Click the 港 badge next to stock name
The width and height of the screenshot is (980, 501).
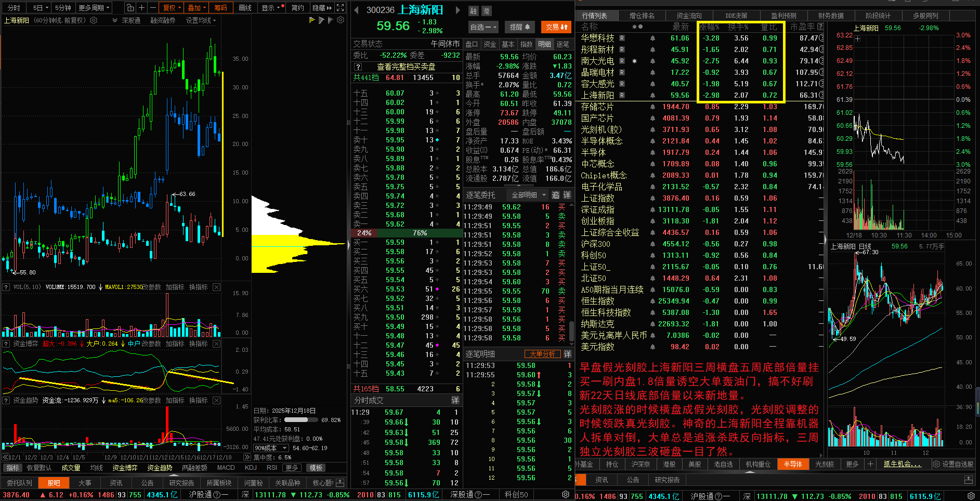486,11
